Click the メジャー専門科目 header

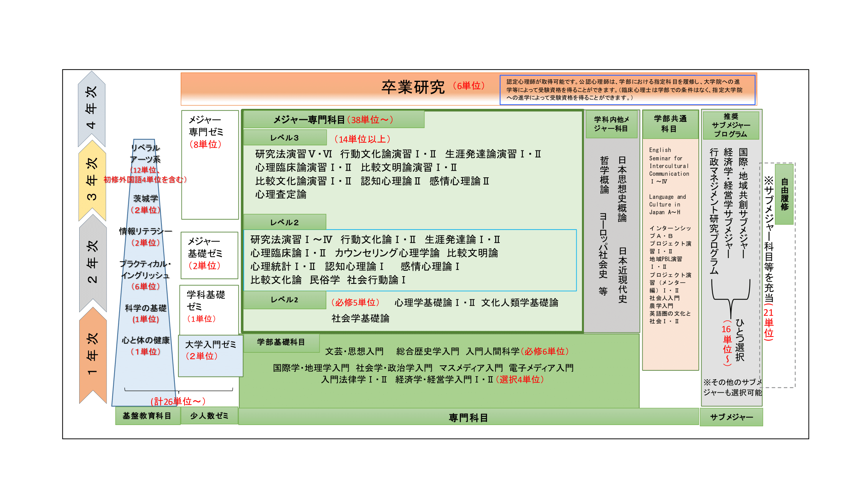pos(334,120)
